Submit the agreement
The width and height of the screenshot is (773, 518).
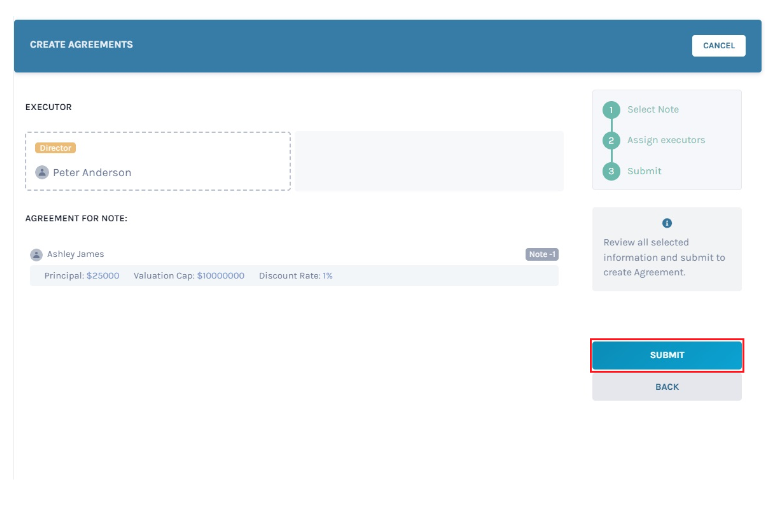click(667, 355)
